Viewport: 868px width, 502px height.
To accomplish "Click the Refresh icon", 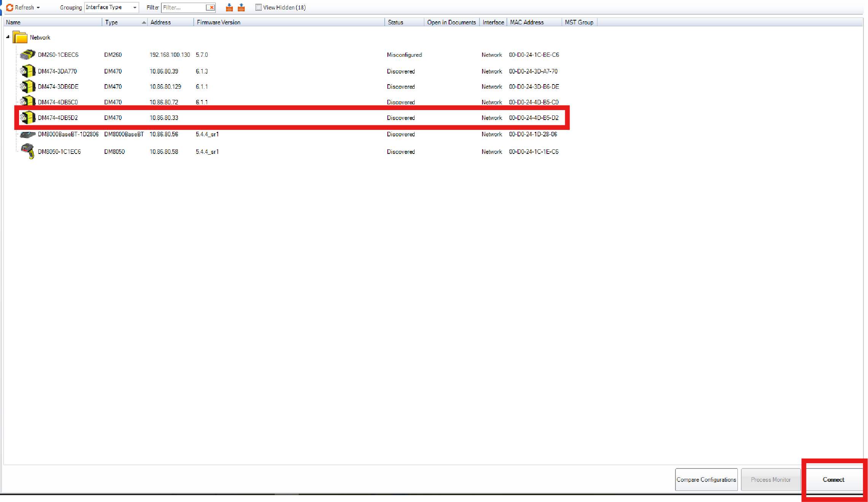I will point(10,7).
